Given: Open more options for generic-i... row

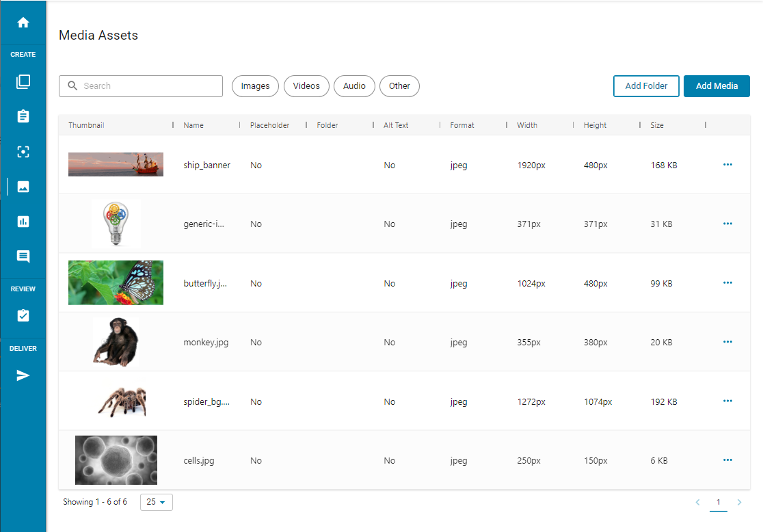Looking at the screenshot, I should 727,224.
